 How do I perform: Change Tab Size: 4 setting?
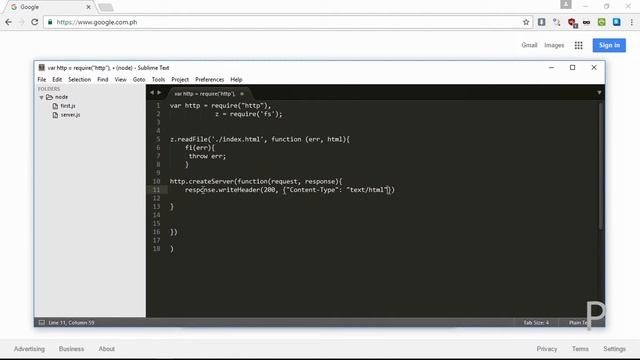coord(536,322)
